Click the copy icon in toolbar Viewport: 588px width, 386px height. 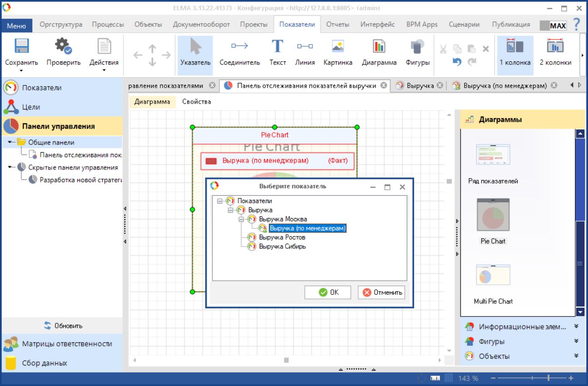point(458,49)
